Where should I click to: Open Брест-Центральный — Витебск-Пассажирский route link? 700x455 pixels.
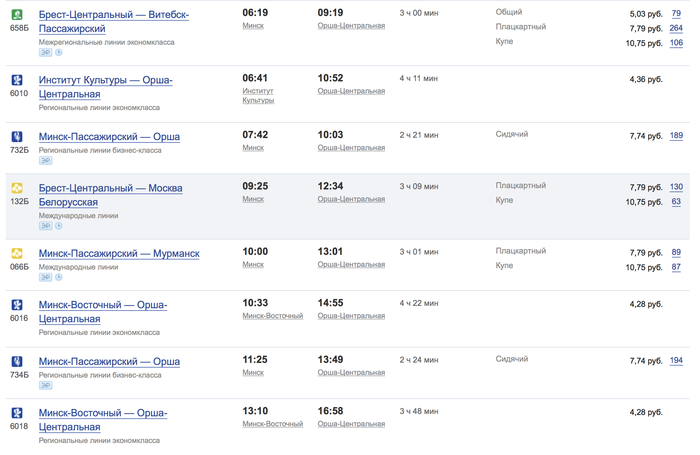pos(114,21)
